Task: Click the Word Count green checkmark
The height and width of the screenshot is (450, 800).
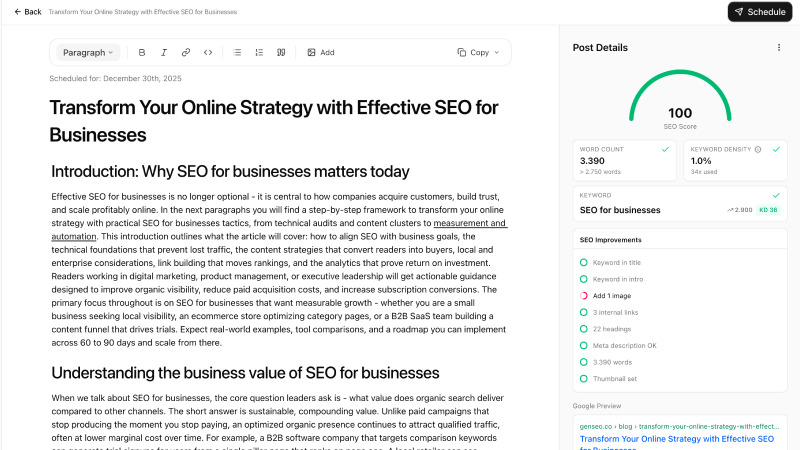Action: point(665,149)
